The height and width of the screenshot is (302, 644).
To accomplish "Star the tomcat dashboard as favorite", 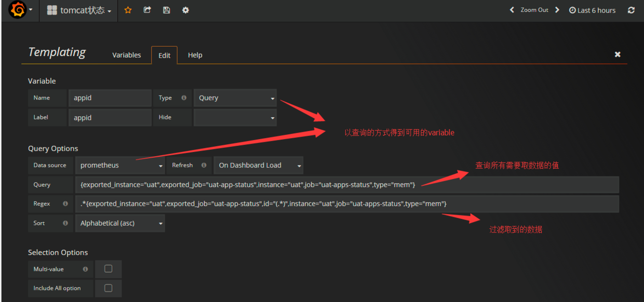I will pos(128,10).
